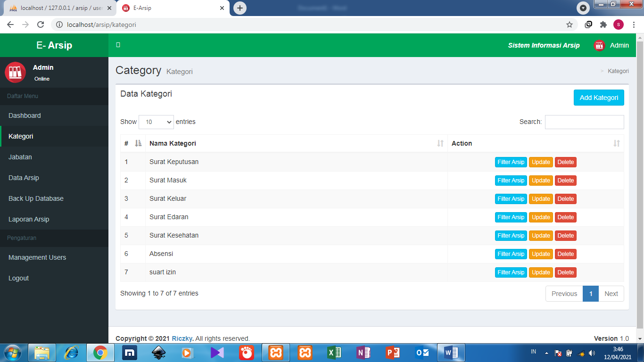Select Data Arsip in the sidebar menu
Image resolution: width=644 pixels, height=362 pixels.
point(23,178)
